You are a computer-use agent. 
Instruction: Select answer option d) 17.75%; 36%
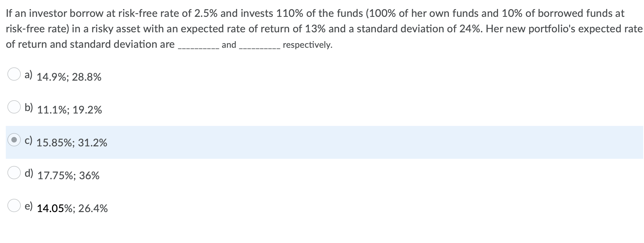pyautogui.click(x=68, y=175)
